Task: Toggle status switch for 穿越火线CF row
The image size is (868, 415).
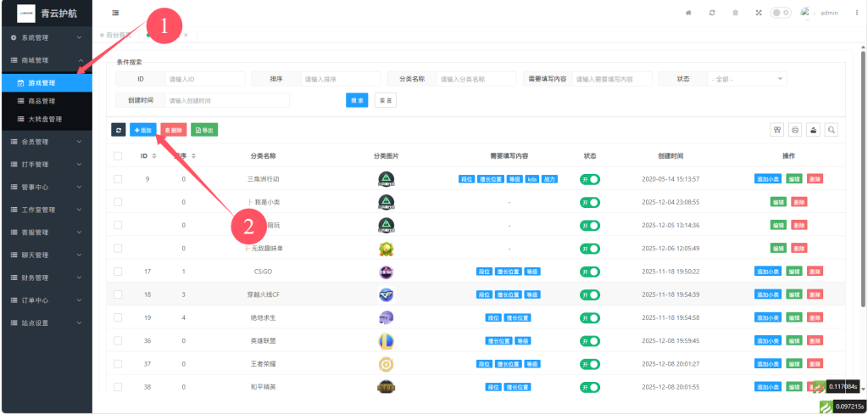Action: (x=590, y=294)
